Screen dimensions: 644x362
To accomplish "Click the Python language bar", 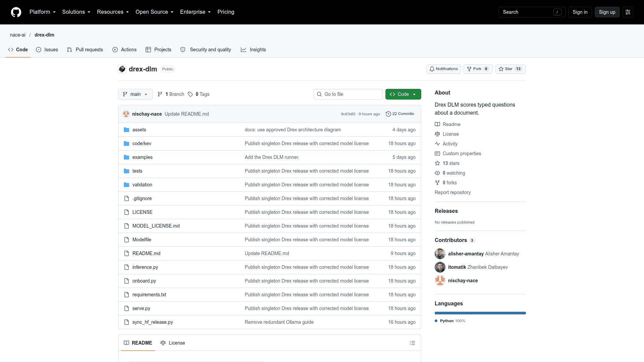I will pos(480,313).
